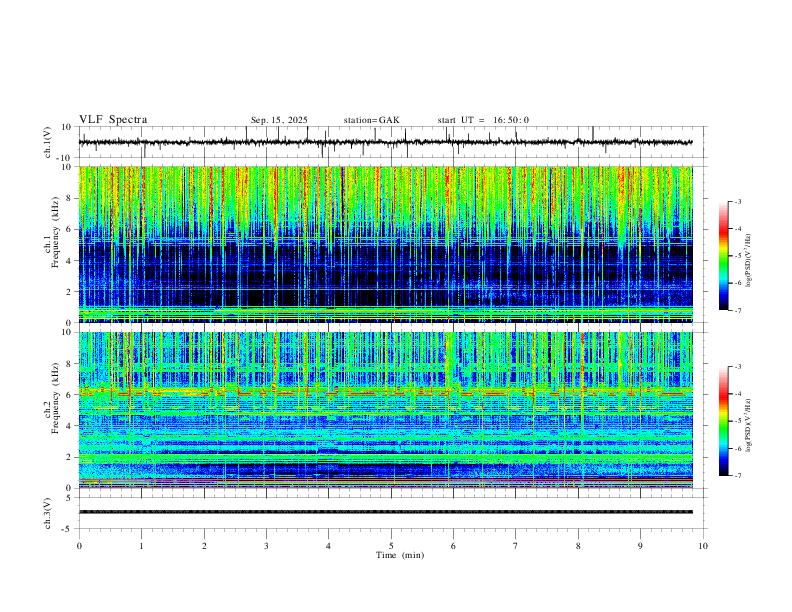Click time axis tick label "8"
Viewport: 792px width, 612px height.
coord(578,546)
